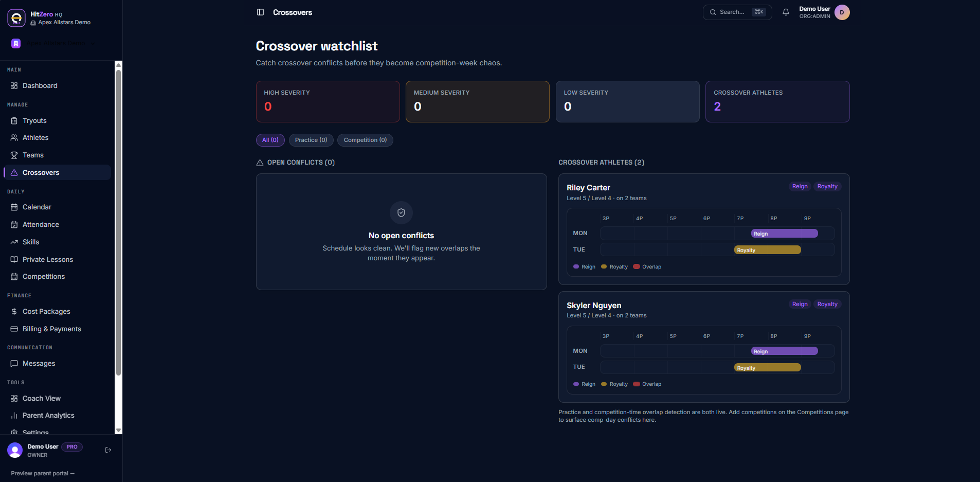Open Coach View via the grid icon
Image resolution: width=980 pixels, height=482 pixels.
[14, 399]
